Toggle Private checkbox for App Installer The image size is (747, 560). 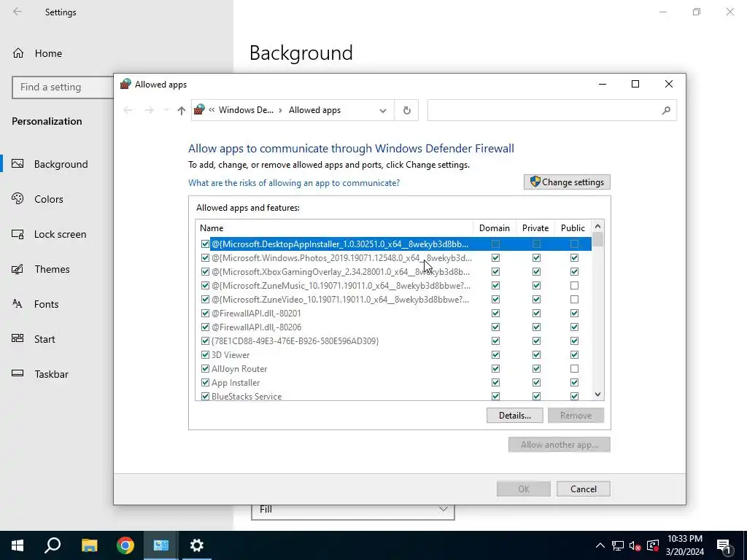(536, 382)
